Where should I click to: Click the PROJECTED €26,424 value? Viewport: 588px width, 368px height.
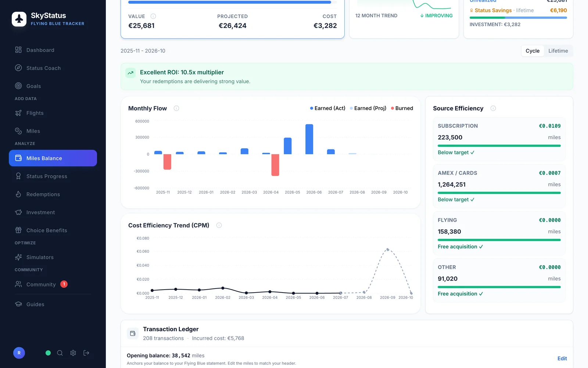pos(233,26)
